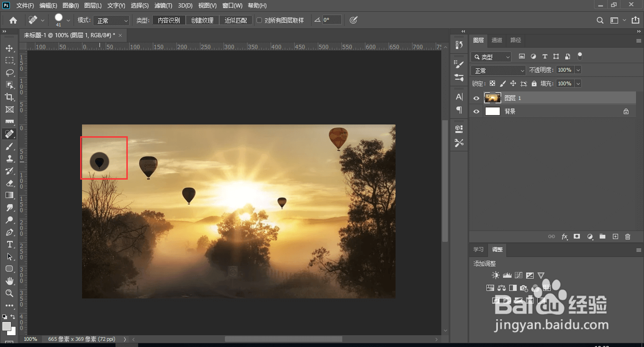Select the Lasso tool
The image size is (644, 347).
[9, 73]
